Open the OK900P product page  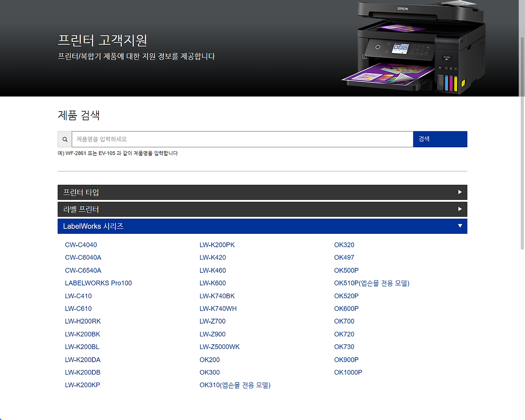[347, 359]
